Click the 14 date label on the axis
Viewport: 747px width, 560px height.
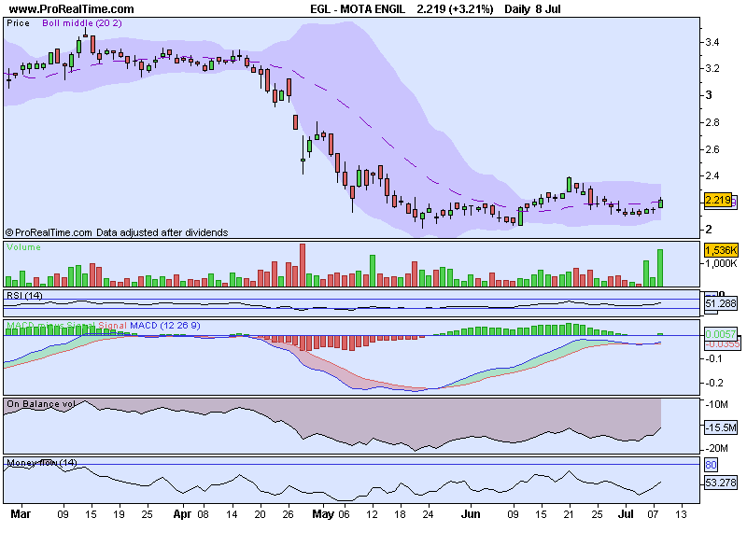tap(232, 514)
